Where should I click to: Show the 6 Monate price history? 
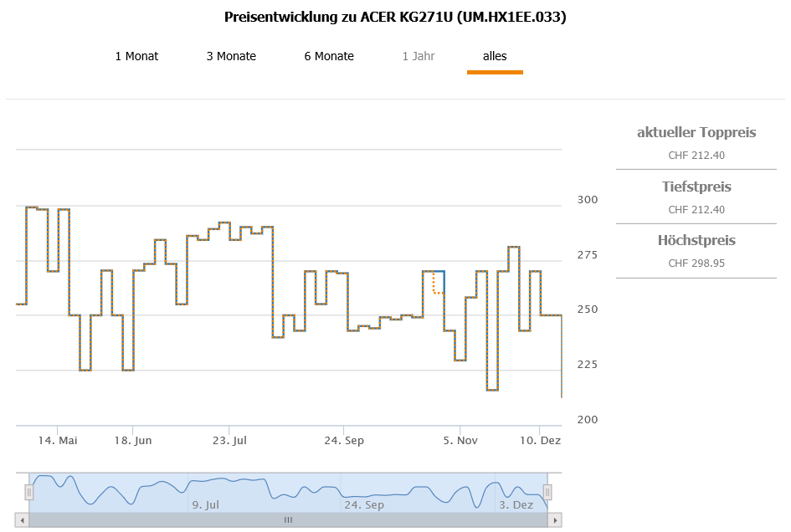(329, 57)
